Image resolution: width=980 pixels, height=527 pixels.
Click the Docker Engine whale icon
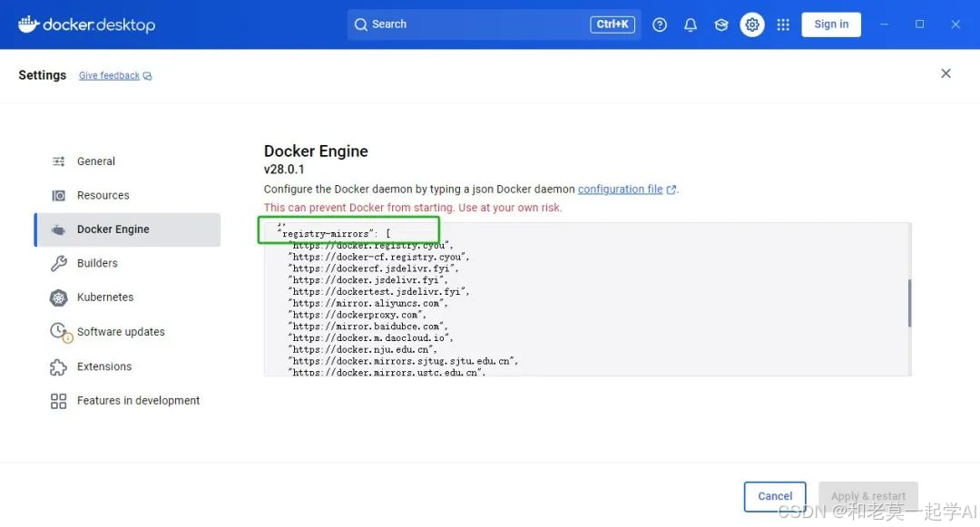58,229
